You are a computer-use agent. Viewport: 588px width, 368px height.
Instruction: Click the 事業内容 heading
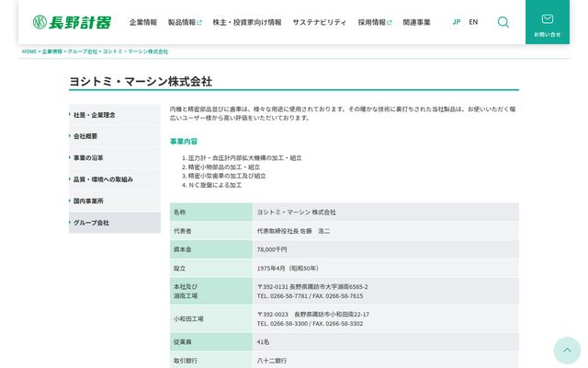[x=184, y=142]
